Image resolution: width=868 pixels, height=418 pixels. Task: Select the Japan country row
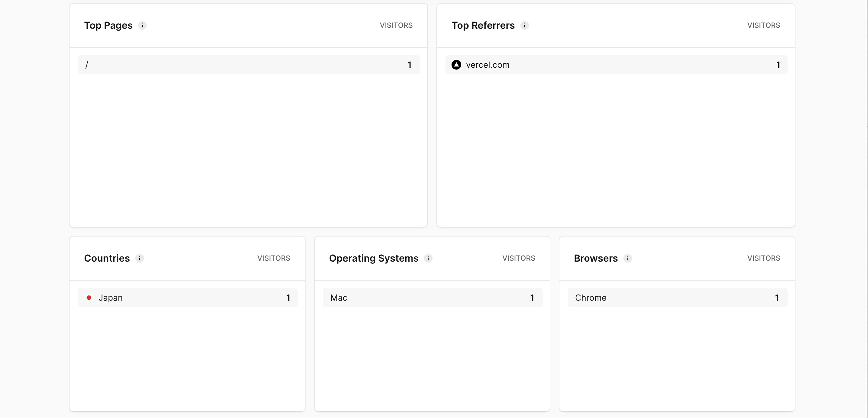click(187, 298)
